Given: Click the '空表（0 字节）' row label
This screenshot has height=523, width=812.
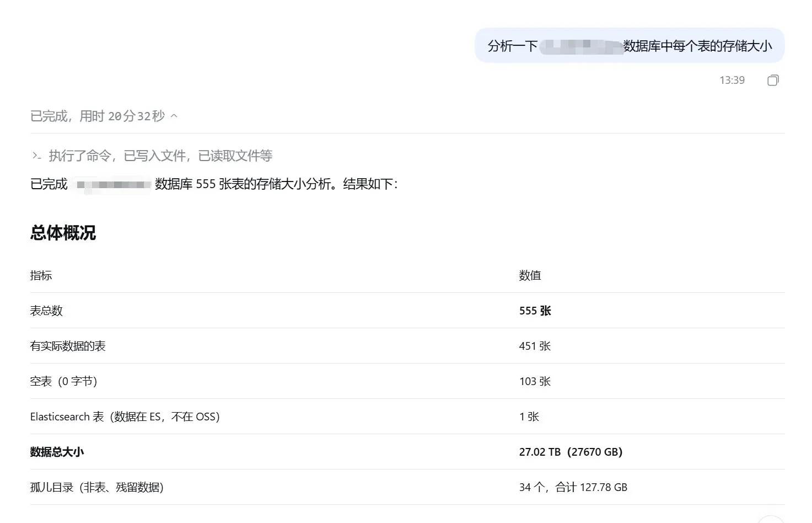Looking at the screenshot, I should [64, 381].
